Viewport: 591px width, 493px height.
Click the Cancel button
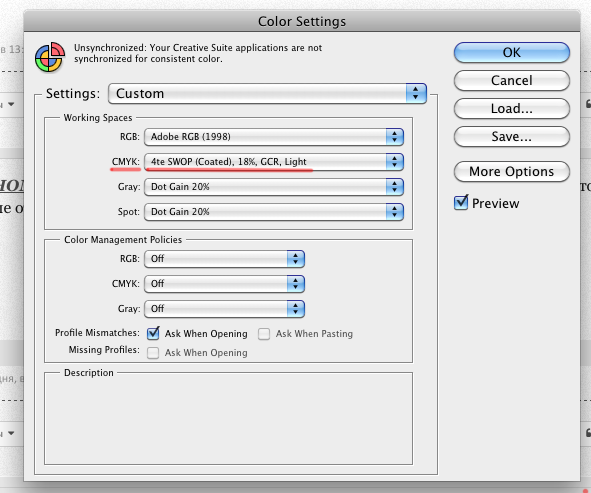[511, 81]
